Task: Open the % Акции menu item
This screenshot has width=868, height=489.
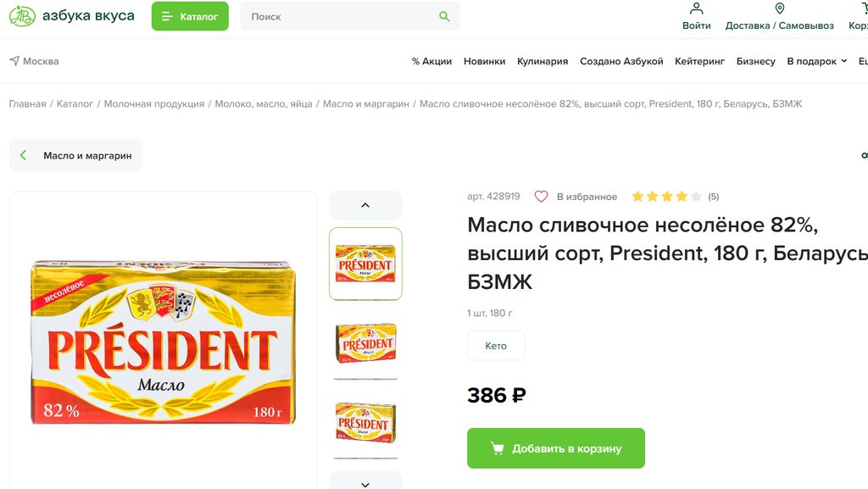Action: [x=431, y=61]
